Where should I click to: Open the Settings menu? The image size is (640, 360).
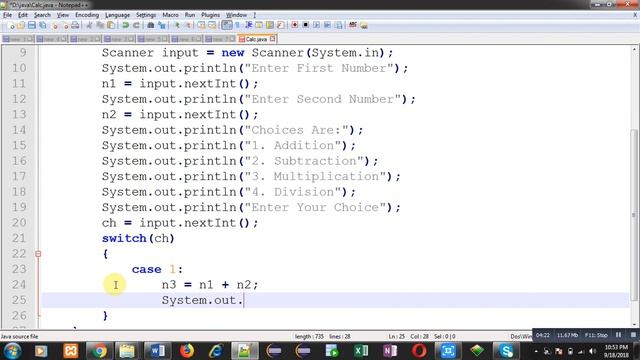pyautogui.click(x=146, y=15)
